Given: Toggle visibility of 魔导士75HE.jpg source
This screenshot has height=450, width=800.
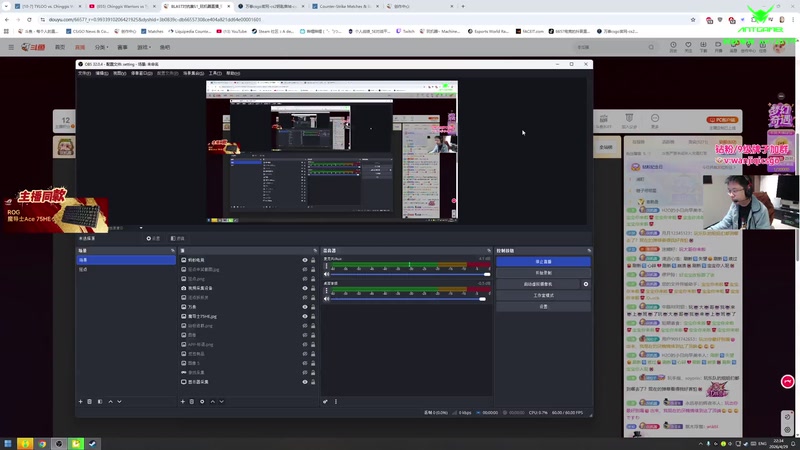Looking at the screenshot, I should click(305, 316).
